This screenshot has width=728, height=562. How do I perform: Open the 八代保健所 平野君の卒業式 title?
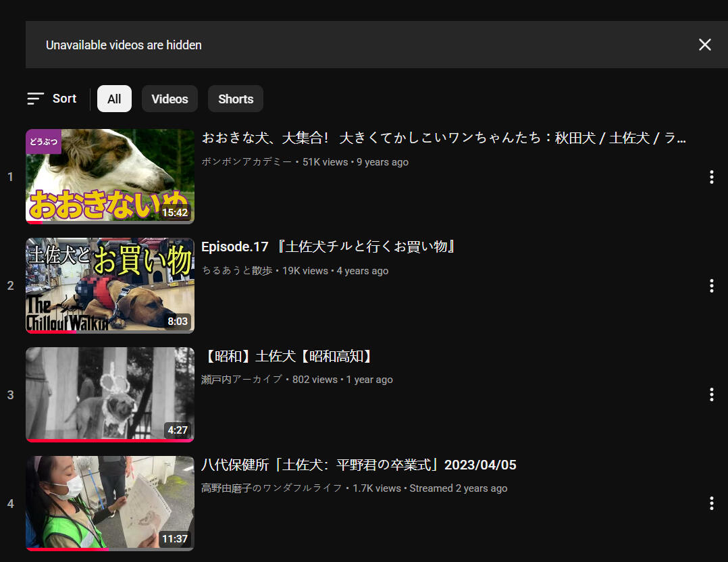359,465
